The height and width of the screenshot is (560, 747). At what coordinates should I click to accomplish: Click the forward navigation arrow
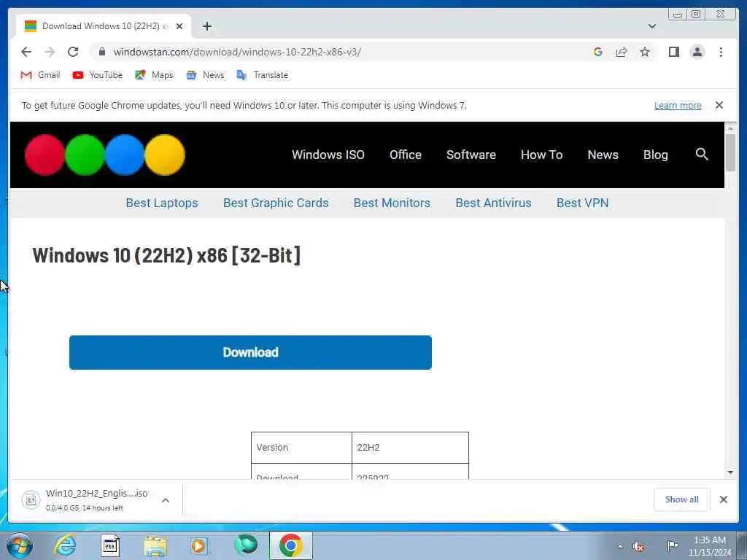(x=50, y=52)
